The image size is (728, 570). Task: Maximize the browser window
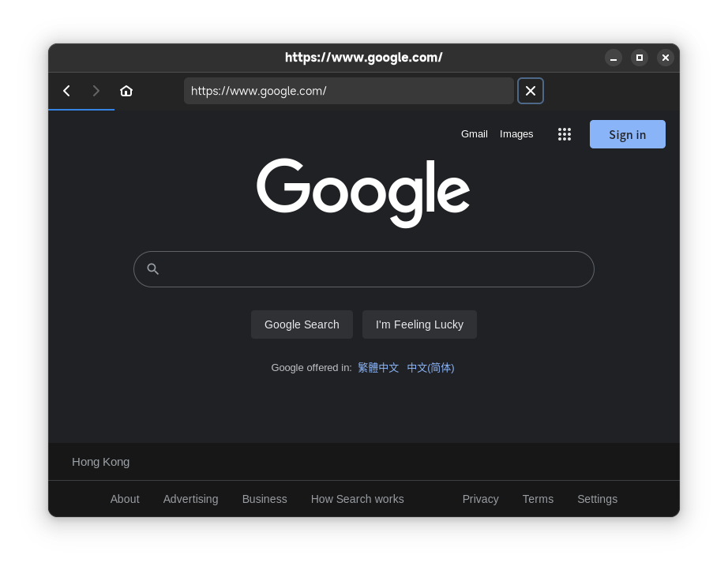[x=640, y=58]
